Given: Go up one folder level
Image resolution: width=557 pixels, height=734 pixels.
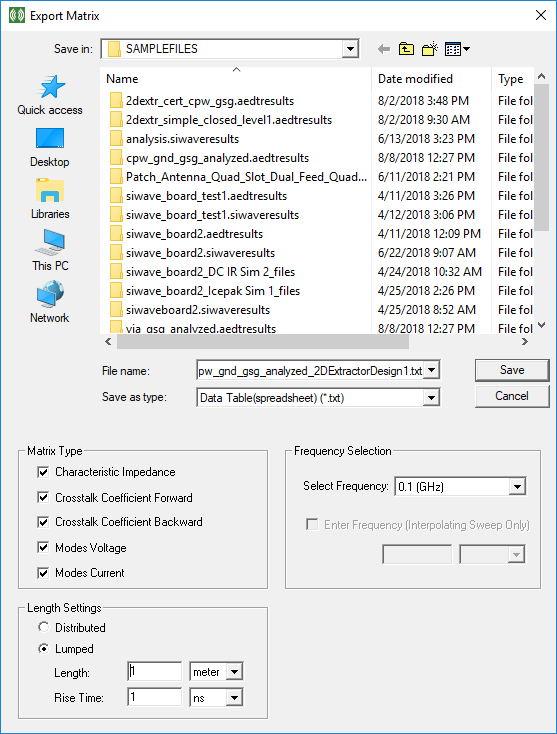Looking at the screenshot, I should tap(406, 49).
